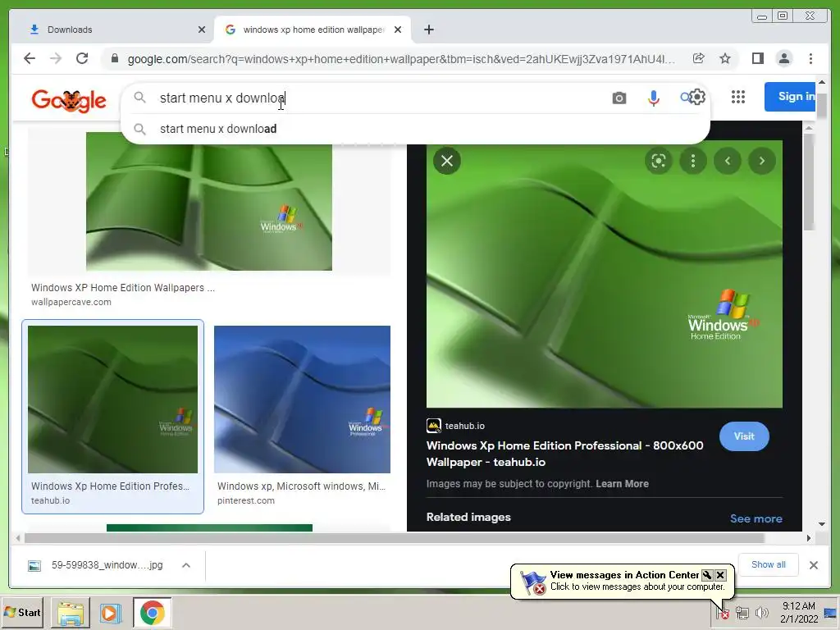Screen dimensions: 840x630
Task: Launch Windows Media Player from taskbar
Action: [111, 612]
